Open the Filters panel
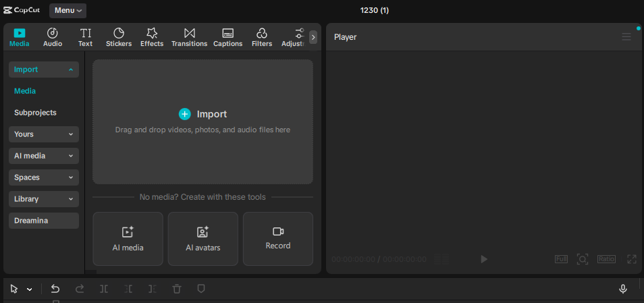The height and width of the screenshot is (303, 644). (261, 37)
